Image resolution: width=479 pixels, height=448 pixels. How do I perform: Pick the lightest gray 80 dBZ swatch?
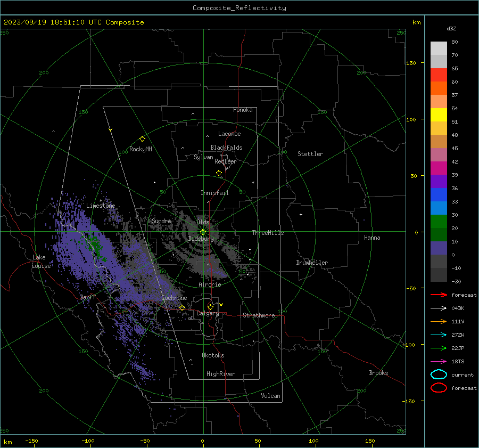[439, 48]
